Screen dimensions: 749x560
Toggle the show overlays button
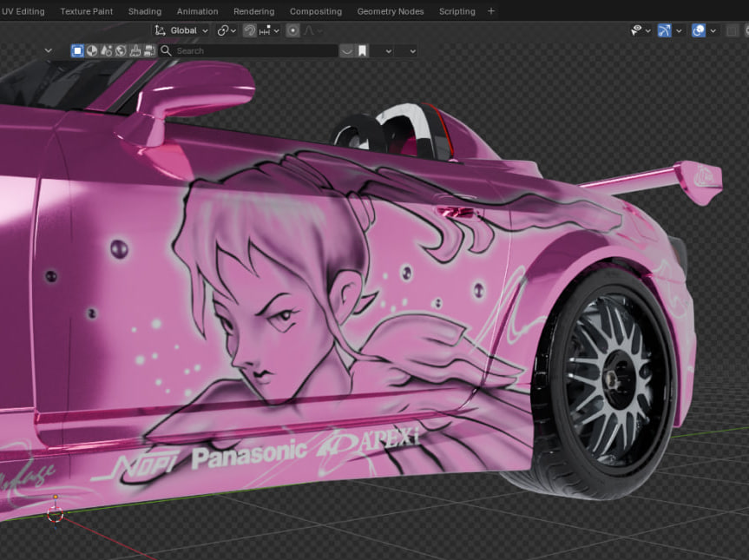699,30
